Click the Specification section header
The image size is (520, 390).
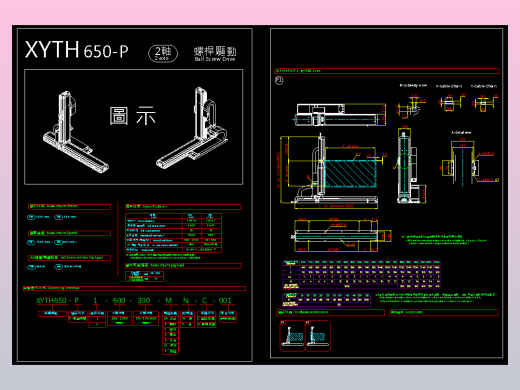click(x=183, y=207)
